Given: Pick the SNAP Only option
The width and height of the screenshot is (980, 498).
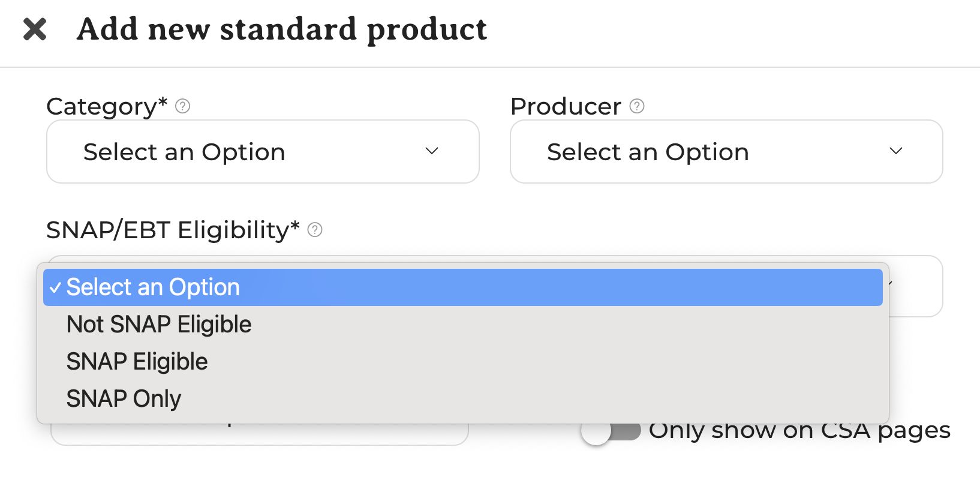Looking at the screenshot, I should (x=124, y=399).
